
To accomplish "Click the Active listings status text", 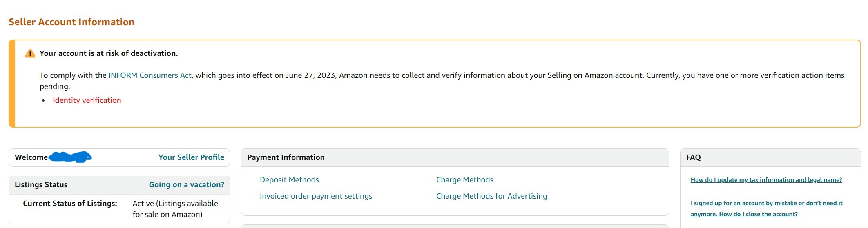I will pyautogui.click(x=175, y=209).
